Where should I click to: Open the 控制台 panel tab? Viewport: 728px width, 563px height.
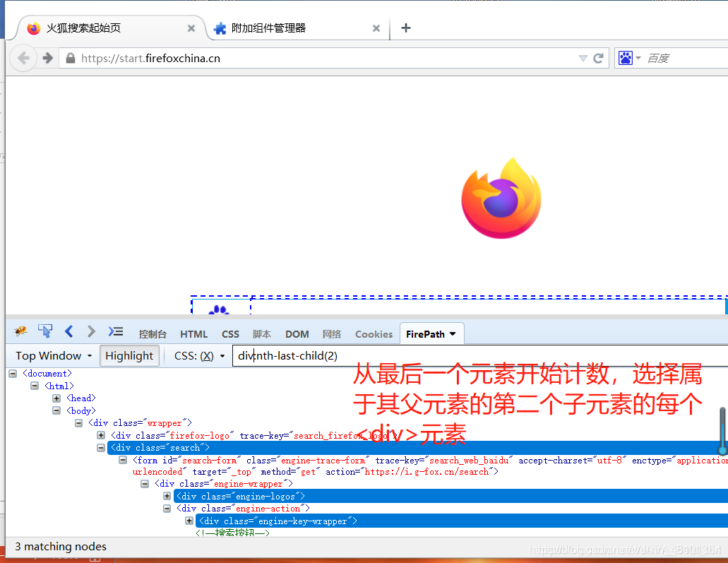click(153, 334)
